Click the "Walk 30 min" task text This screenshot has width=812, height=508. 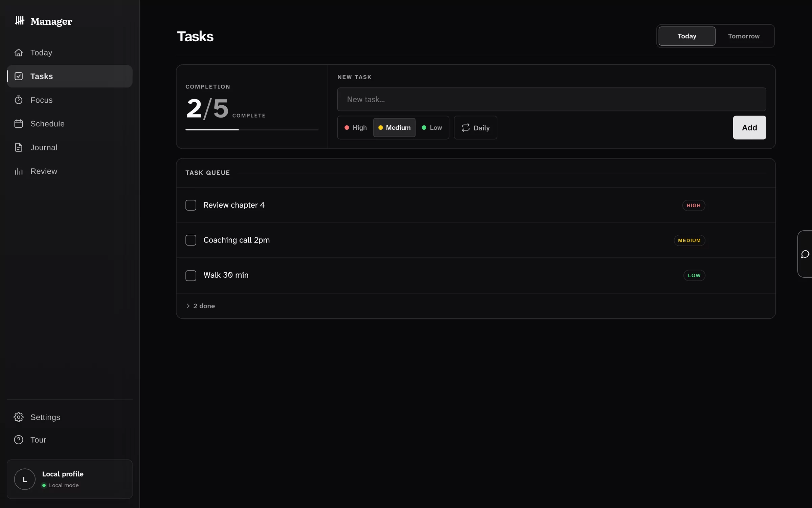(x=226, y=275)
